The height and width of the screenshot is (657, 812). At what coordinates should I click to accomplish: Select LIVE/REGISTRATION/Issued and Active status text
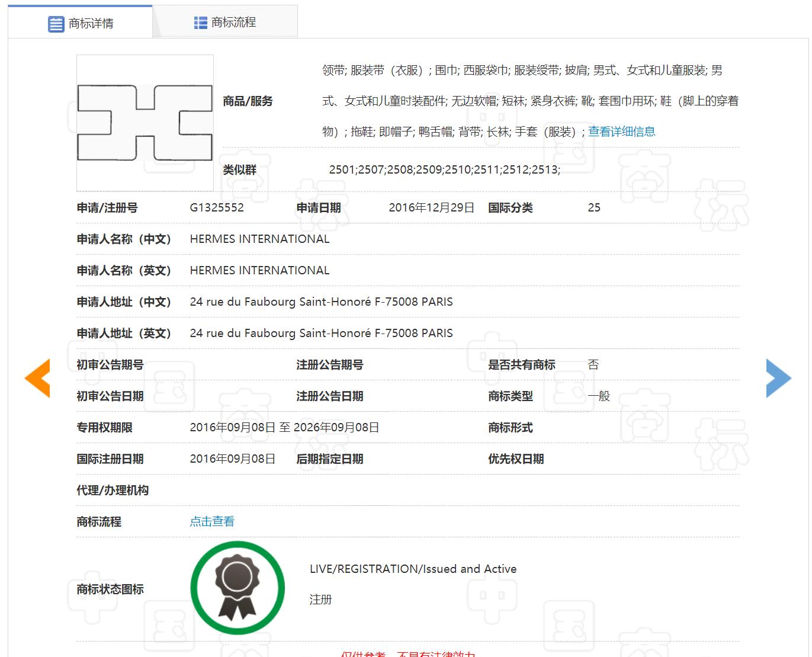413,569
